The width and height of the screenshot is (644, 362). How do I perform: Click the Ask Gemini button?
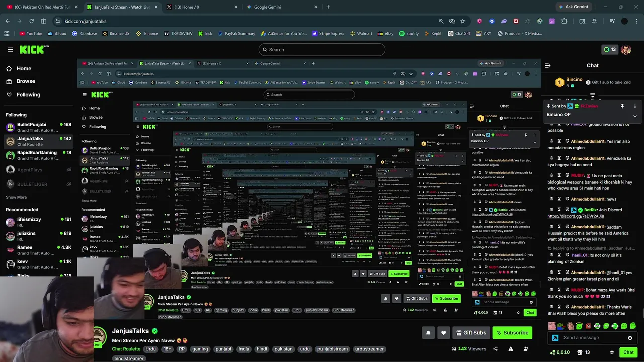pyautogui.click(x=573, y=7)
